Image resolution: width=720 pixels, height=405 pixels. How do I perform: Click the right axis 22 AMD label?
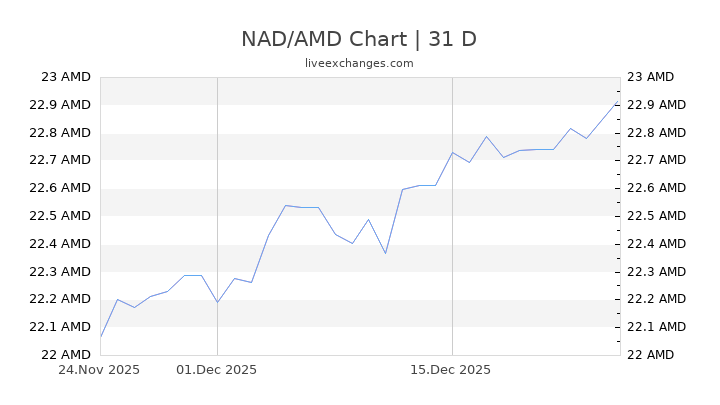coord(650,354)
